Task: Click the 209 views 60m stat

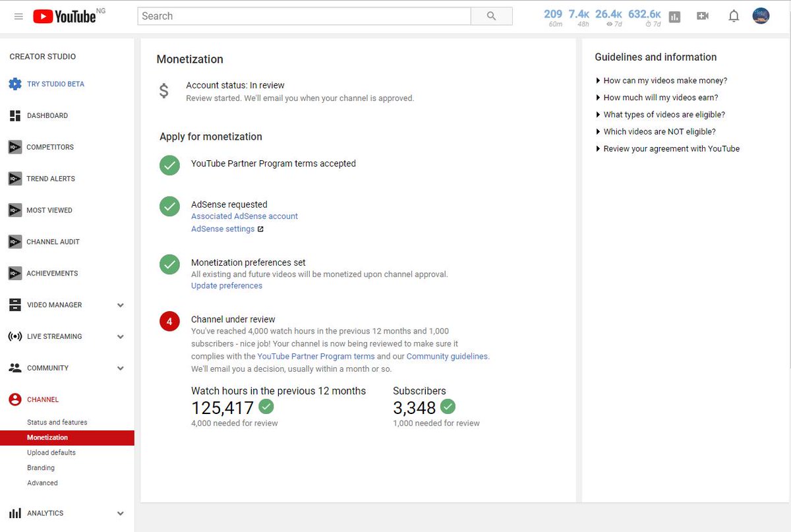Action: pos(553,18)
